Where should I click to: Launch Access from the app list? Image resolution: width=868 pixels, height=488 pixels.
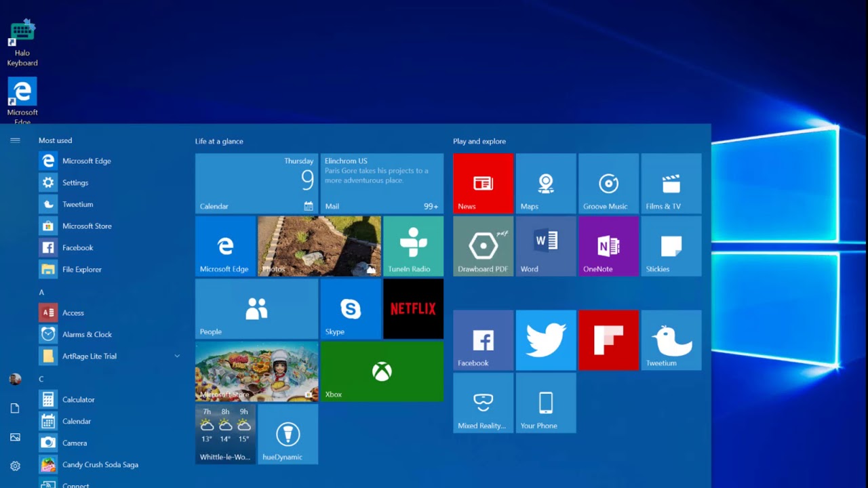[x=110, y=312]
